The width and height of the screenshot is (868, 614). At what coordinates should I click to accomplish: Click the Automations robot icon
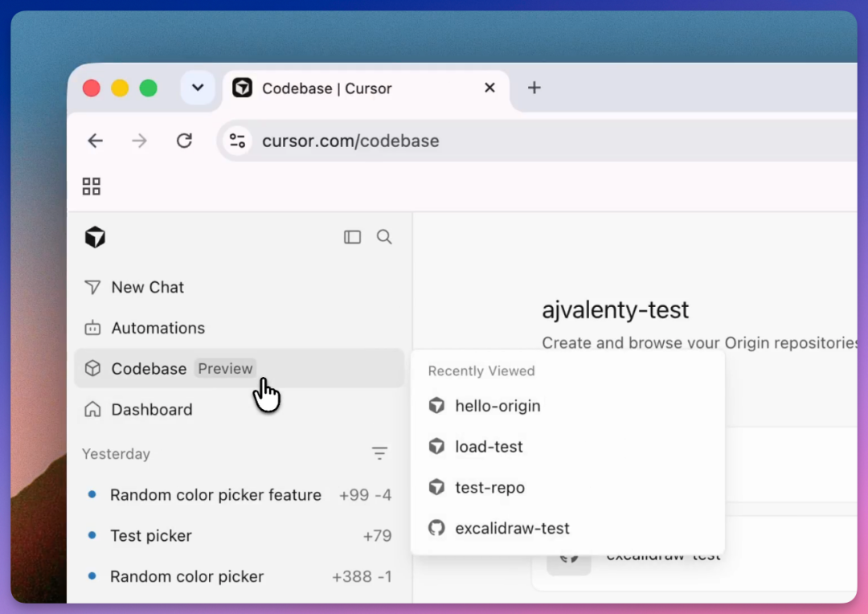92,328
